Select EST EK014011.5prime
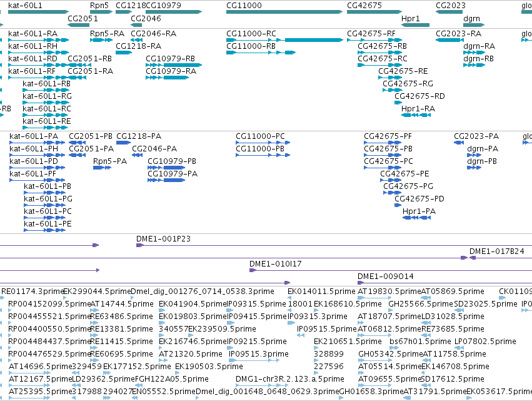The image size is (532, 401). coord(322,292)
